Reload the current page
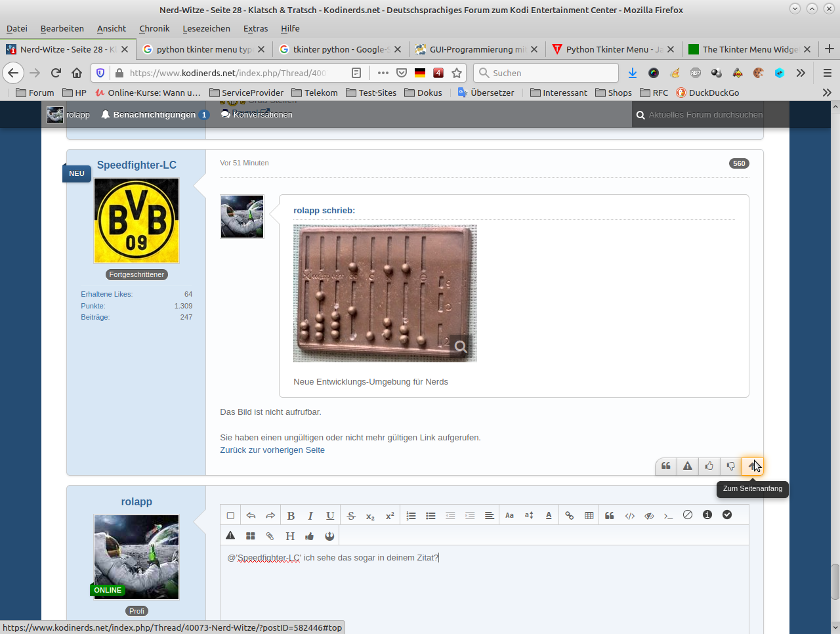840x634 pixels. coord(56,73)
